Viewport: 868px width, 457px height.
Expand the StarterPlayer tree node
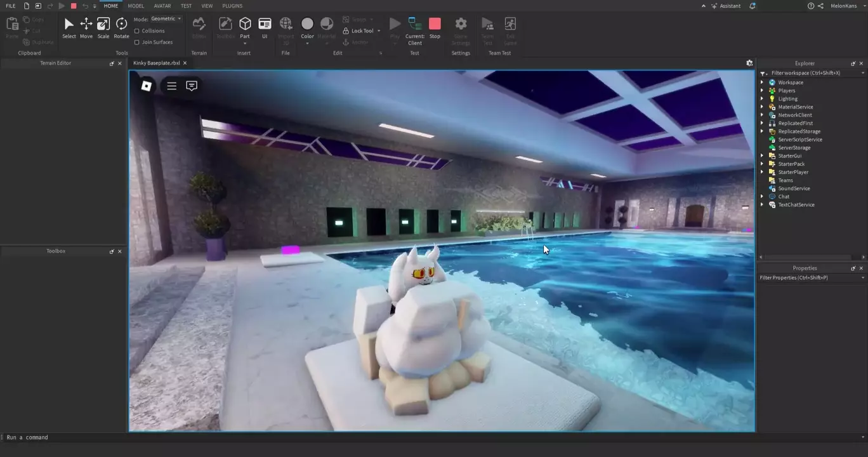click(762, 172)
